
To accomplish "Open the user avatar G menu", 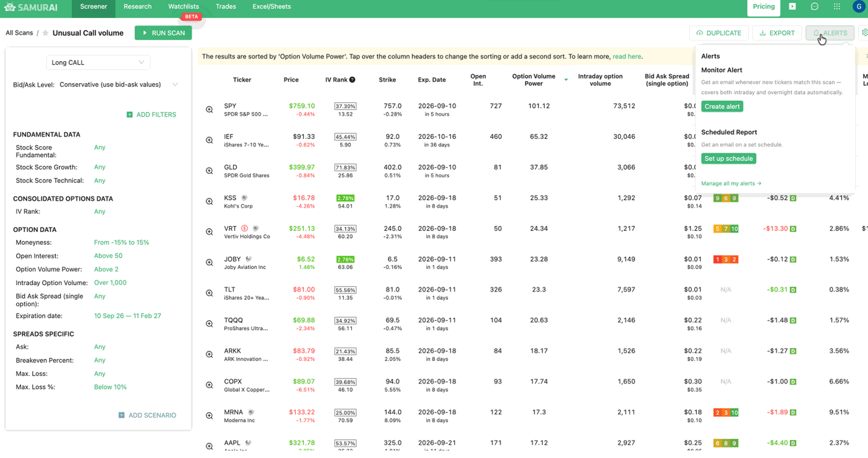I will point(859,7).
